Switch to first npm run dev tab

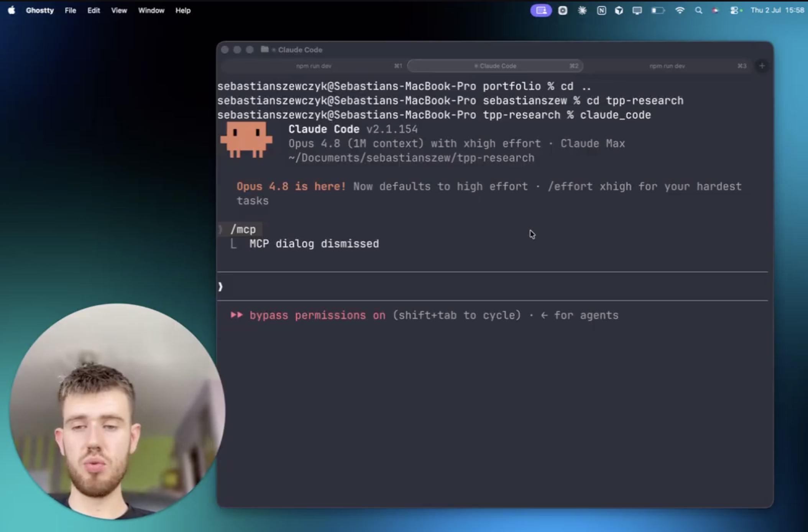pyautogui.click(x=314, y=66)
